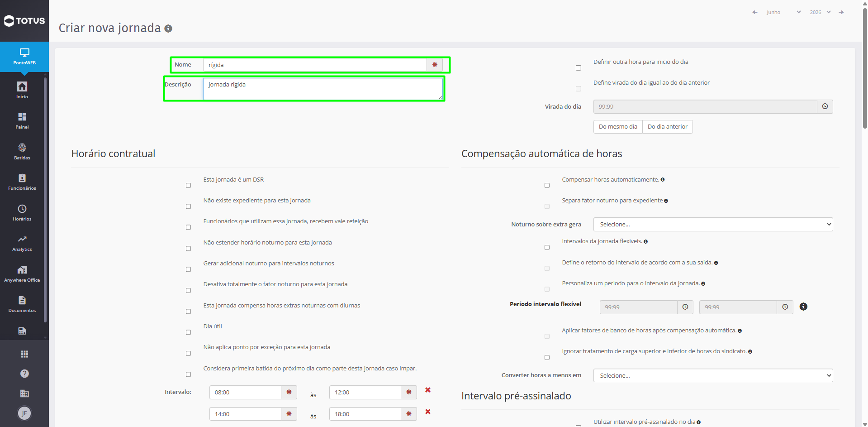
Task: Open Documentos in the sidebar
Action: coord(22,304)
